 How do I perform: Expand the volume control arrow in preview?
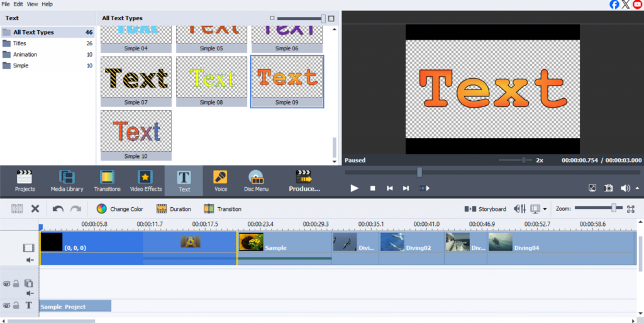click(638, 188)
